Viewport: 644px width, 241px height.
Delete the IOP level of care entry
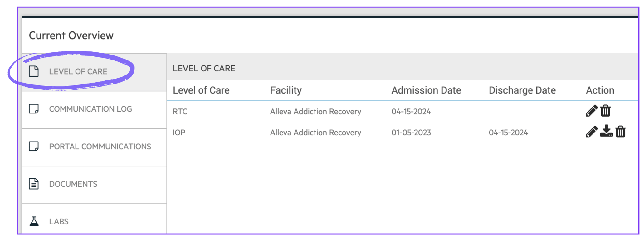pyautogui.click(x=621, y=132)
